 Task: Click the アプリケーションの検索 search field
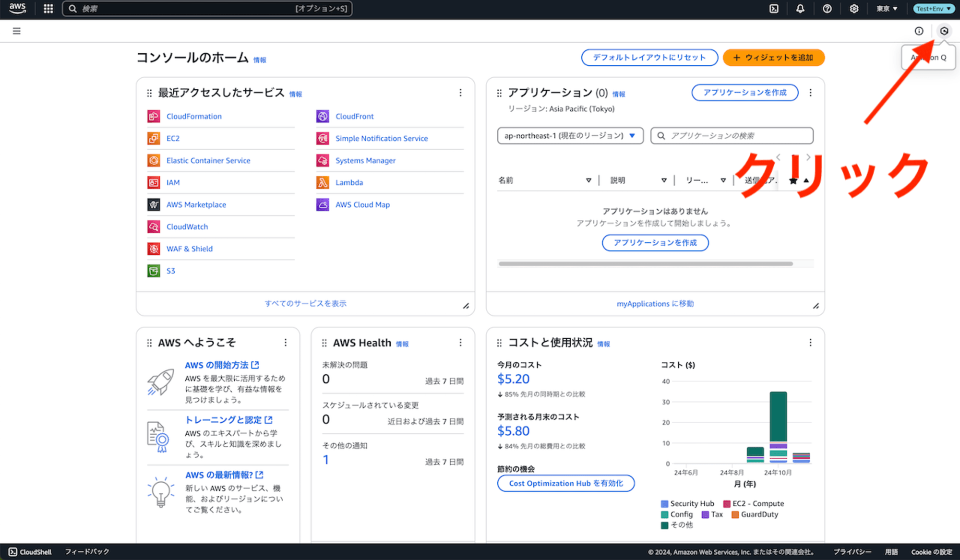(x=732, y=136)
